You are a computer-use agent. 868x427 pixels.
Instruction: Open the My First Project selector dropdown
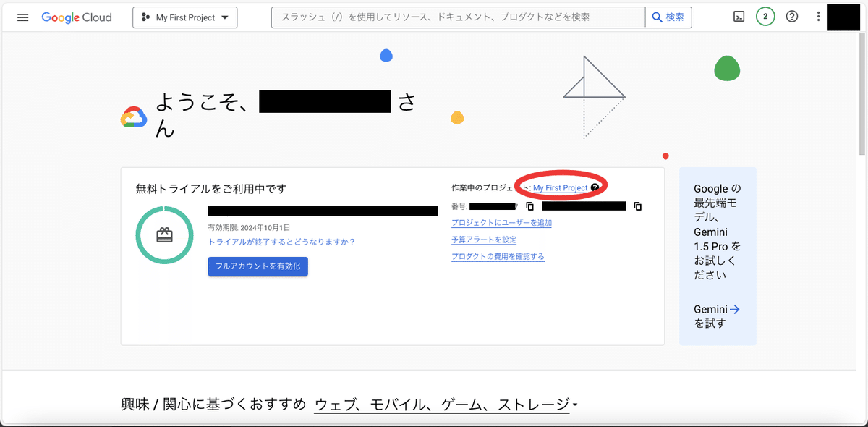(185, 17)
